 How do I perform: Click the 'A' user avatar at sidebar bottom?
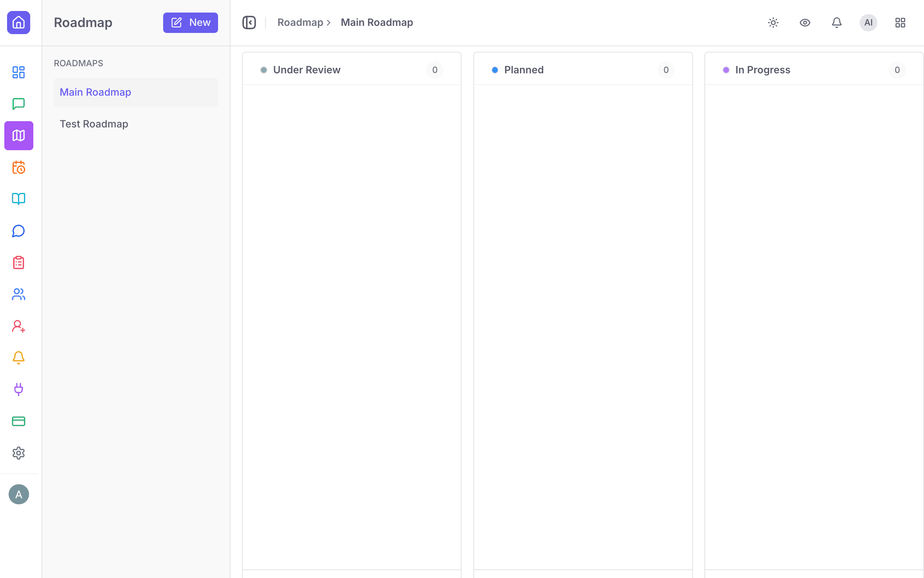(x=18, y=494)
